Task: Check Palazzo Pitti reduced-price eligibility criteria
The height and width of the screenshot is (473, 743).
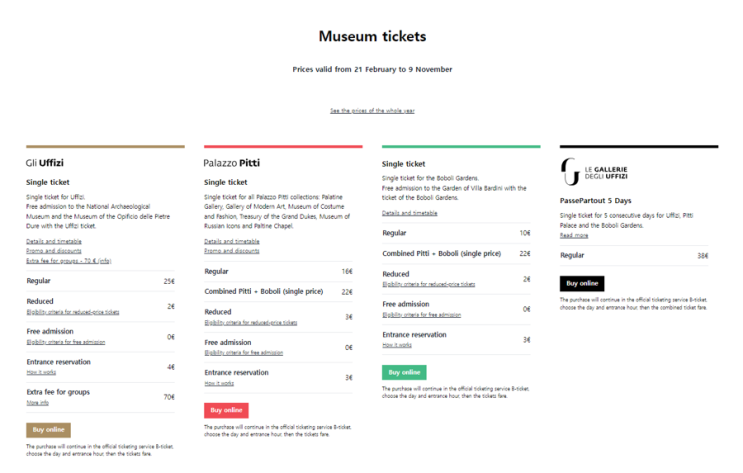Action: (x=250, y=322)
